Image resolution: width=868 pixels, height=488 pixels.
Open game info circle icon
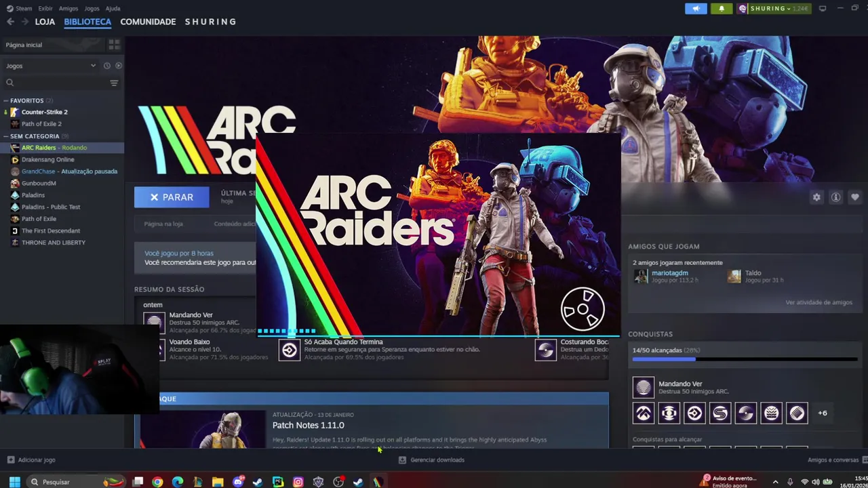tap(835, 197)
